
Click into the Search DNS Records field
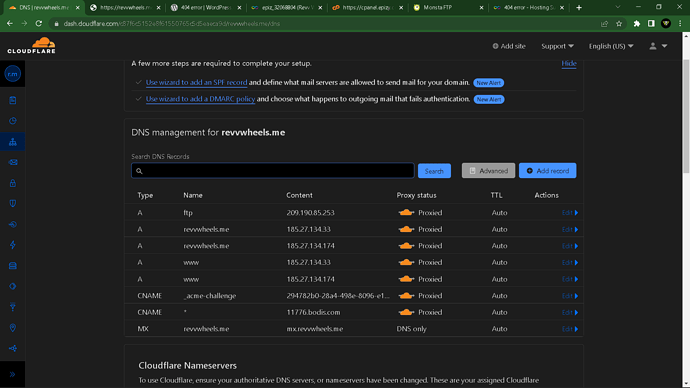coord(272,171)
